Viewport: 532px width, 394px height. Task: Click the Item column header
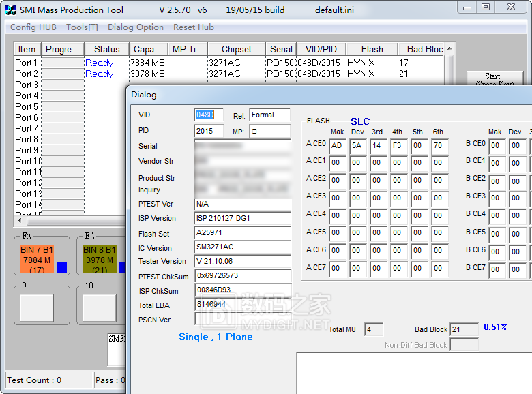pyautogui.click(x=27, y=49)
